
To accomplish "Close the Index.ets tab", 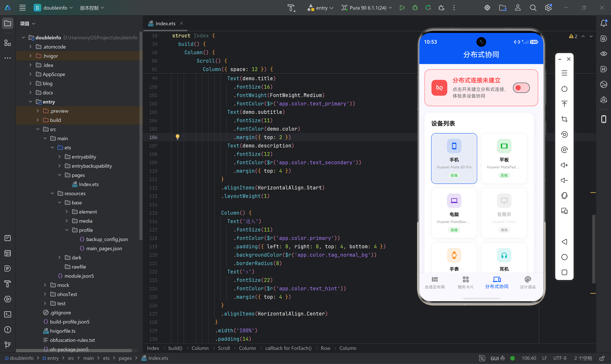I will coord(181,23).
